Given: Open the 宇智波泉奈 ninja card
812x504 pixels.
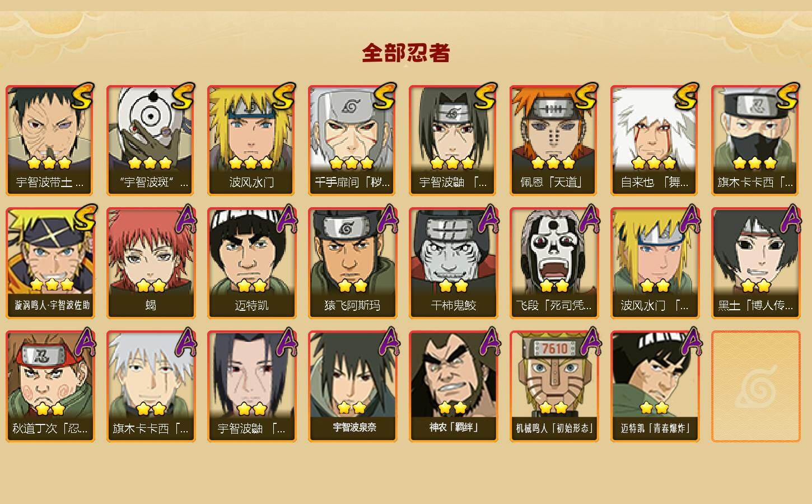Looking at the screenshot, I should coord(353,386).
